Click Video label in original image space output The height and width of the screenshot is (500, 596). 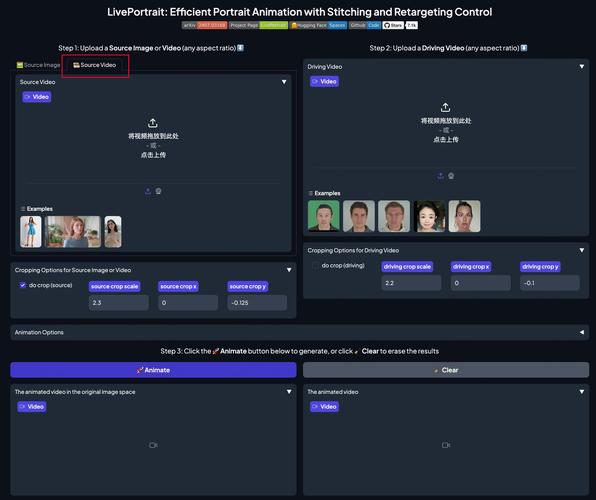tap(32, 406)
